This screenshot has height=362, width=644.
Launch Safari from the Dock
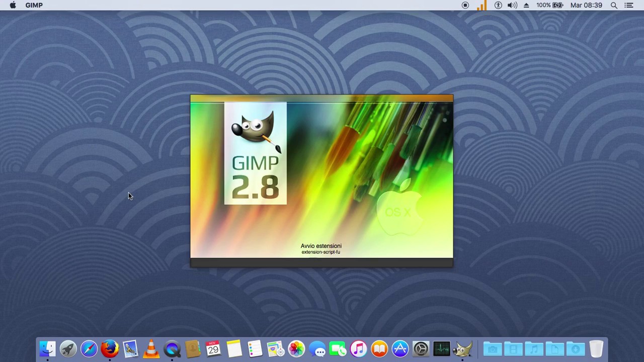pyautogui.click(x=89, y=349)
